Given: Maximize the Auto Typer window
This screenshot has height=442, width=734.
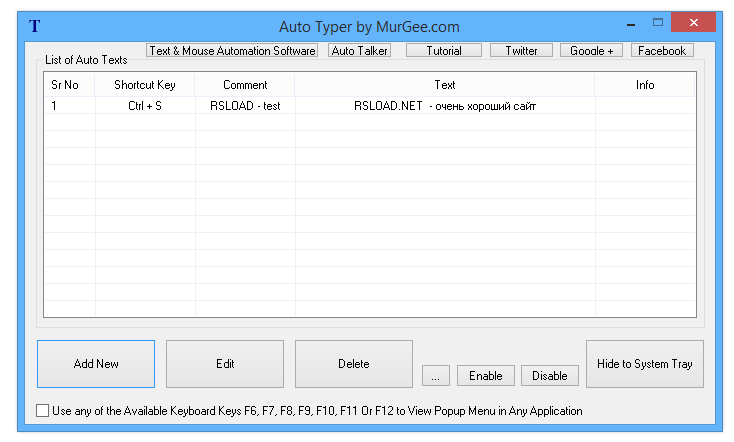Looking at the screenshot, I should click(658, 22).
